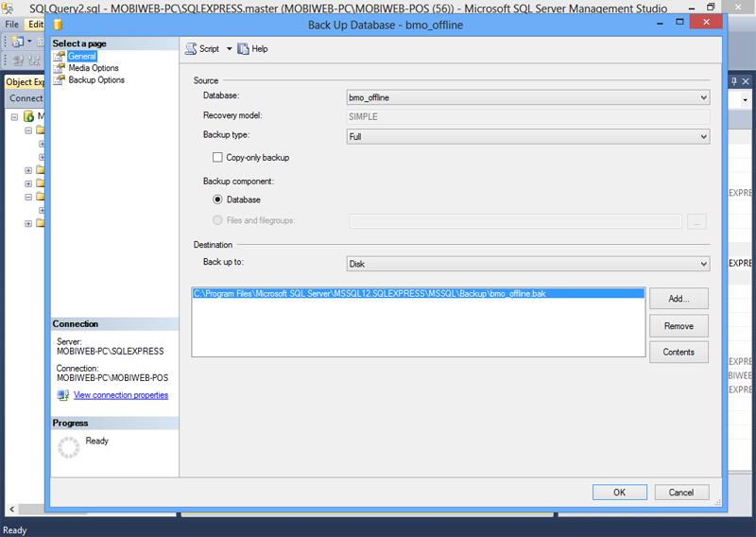Click the Contents button

679,353
